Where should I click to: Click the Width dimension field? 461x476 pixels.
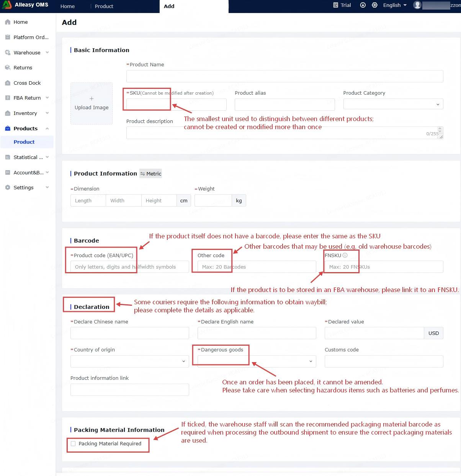tap(123, 200)
